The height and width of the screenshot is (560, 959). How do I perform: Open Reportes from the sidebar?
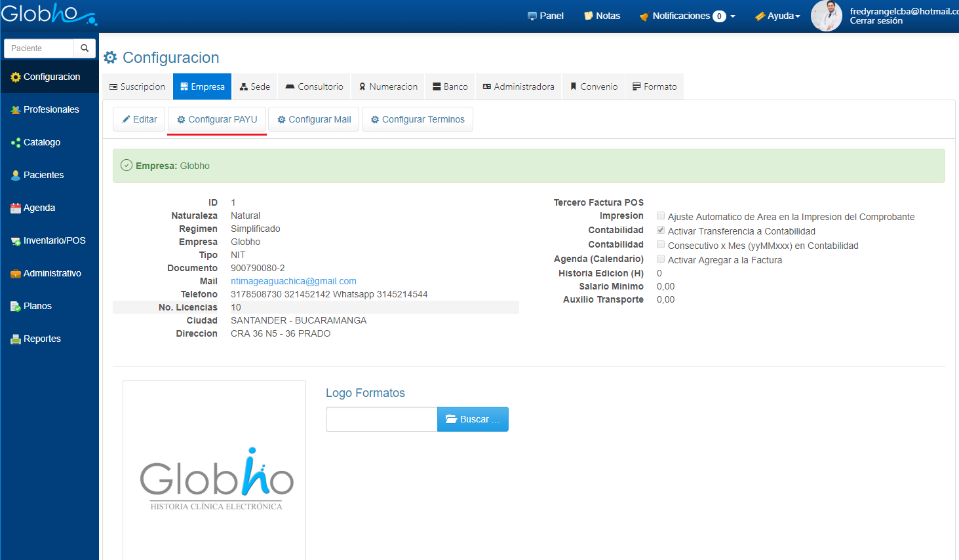click(x=42, y=339)
